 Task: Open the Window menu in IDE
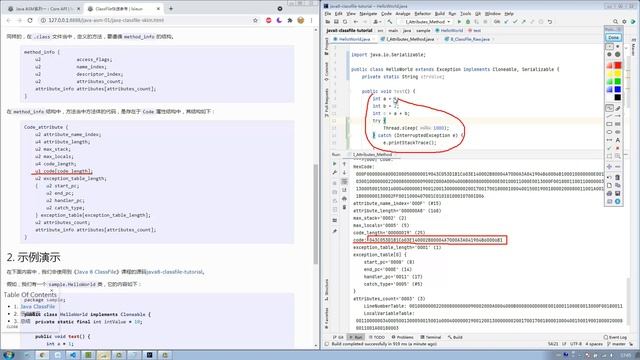pyautogui.click(x=493, y=13)
